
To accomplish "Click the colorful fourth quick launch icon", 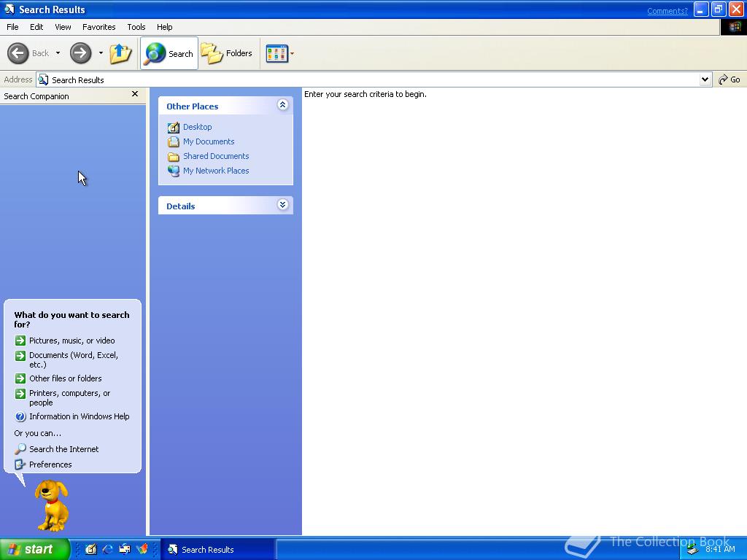I will (142, 549).
